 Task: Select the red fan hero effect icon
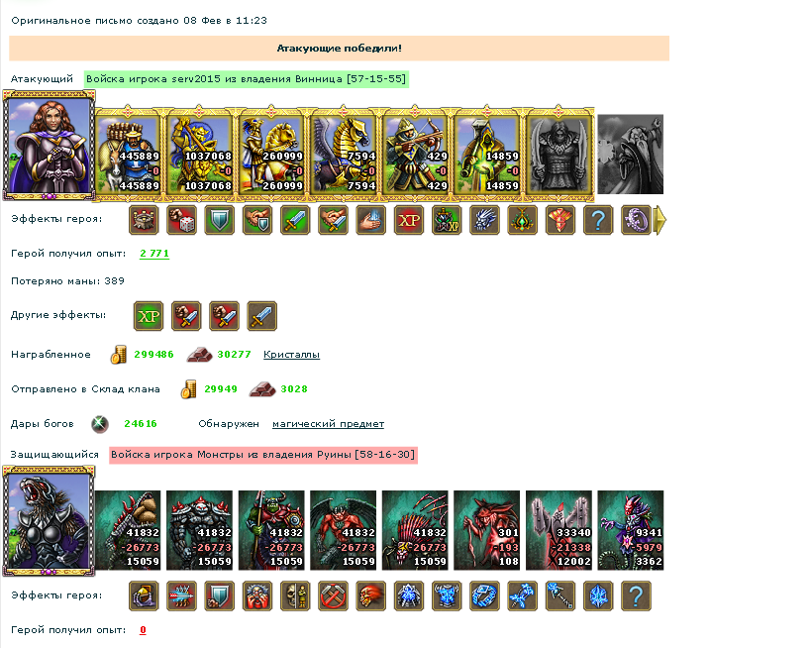[x=559, y=220]
